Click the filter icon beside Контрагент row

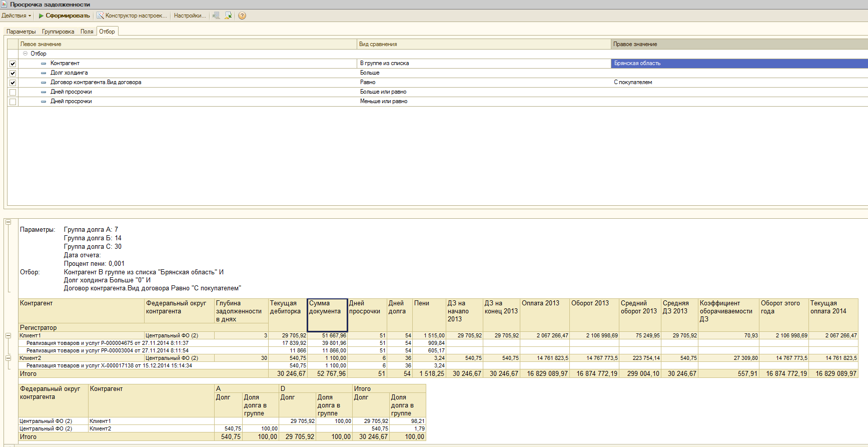pos(44,64)
